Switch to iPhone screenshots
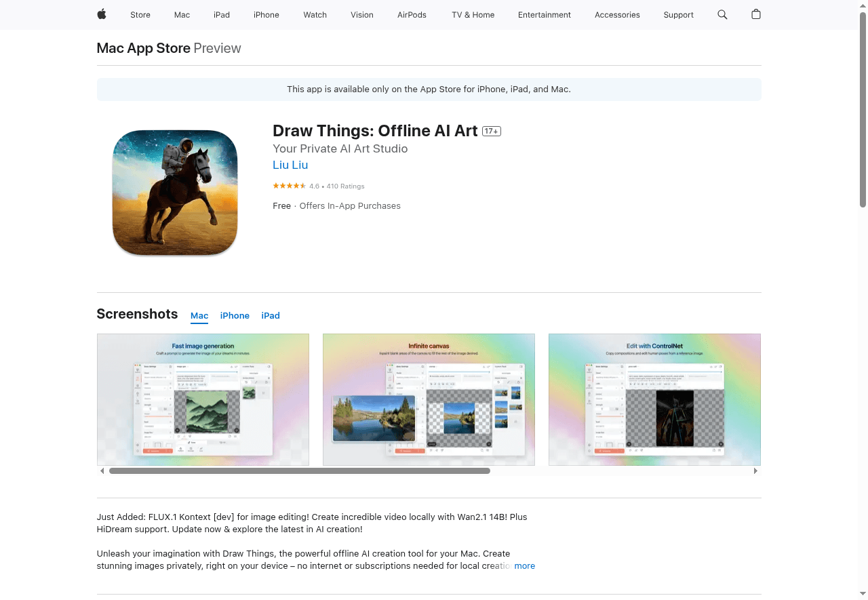 (x=235, y=315)
